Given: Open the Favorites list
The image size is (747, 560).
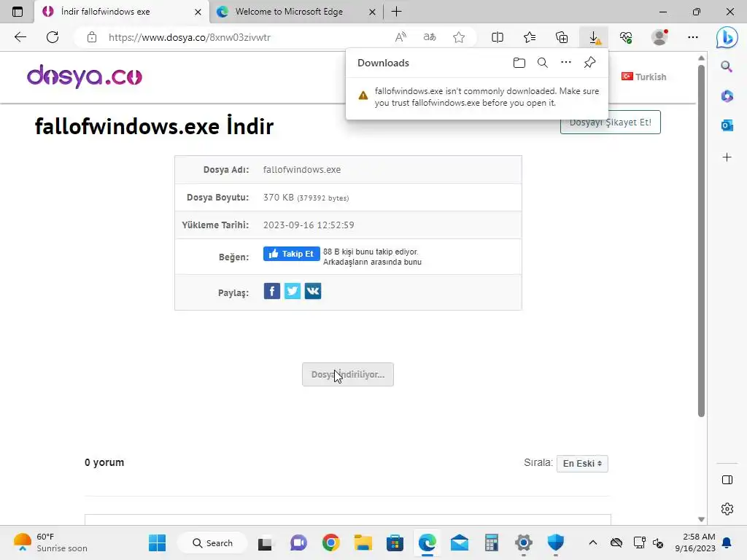Looking at the screenshot, I should [530, 37].
